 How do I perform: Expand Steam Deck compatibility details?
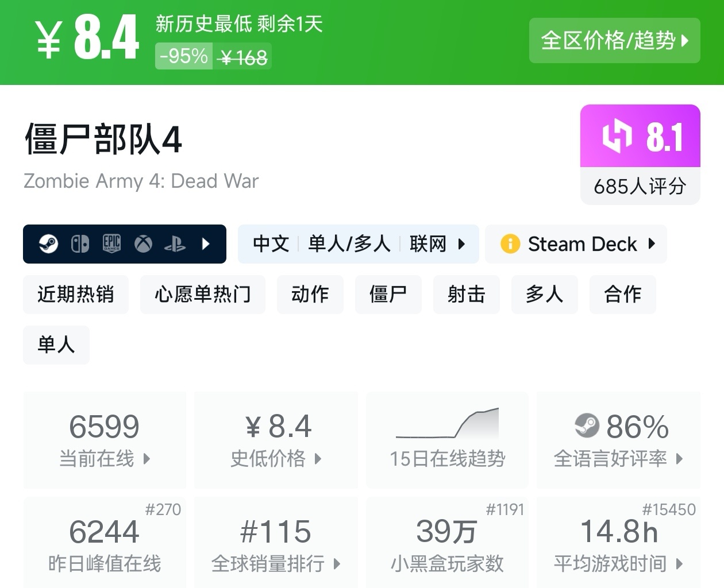click(x=576, y=244)
